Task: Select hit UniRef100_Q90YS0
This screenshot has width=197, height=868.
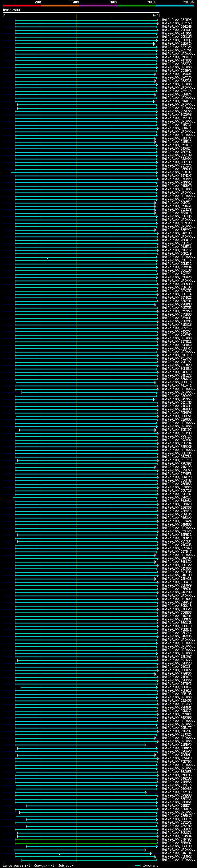Action: coord(176,78)
